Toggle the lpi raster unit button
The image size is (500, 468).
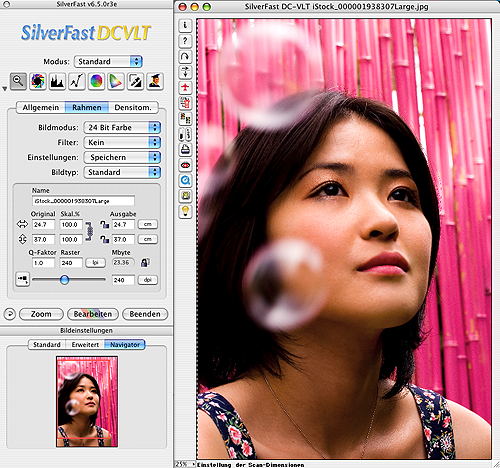tap(95, 263)
